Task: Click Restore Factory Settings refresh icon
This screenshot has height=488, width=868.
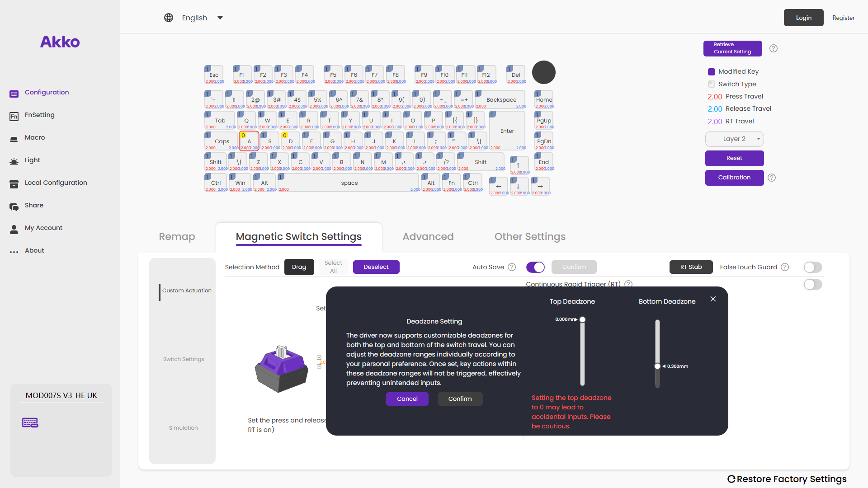Action: 731,479
